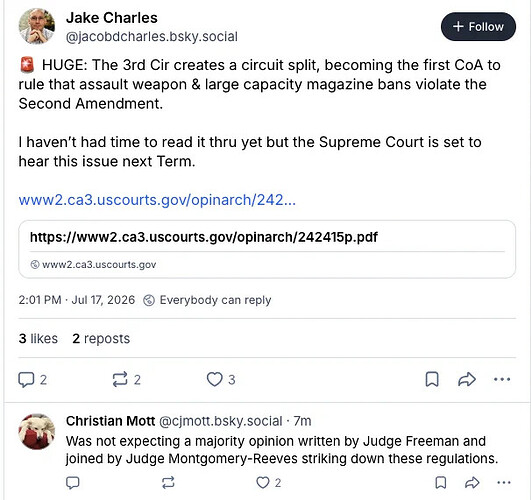Image resolution: width=531 pixels, height=500 pixels.
Task: View the 3 likes list
Action: 38,338
